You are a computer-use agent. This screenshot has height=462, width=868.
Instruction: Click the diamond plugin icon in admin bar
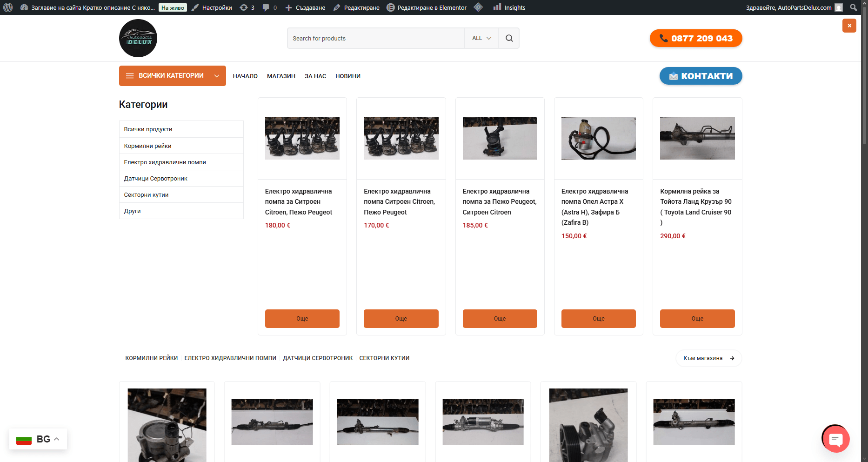coord(478,7)
